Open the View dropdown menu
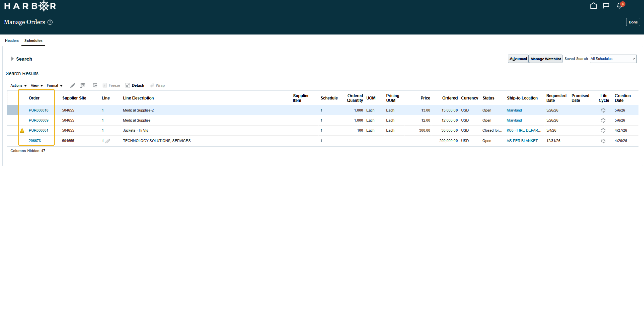Viewport: 644px width, 329px height. point(37,86)
